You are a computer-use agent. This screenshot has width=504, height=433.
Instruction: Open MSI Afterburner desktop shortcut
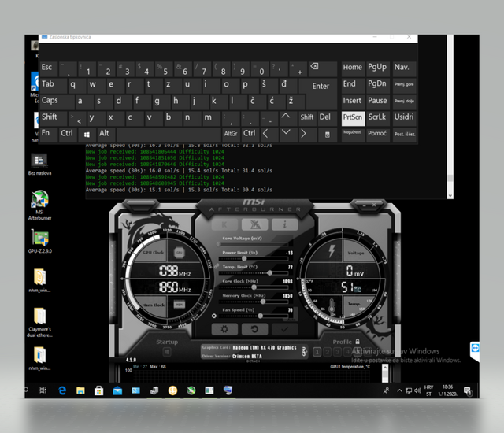39,205
